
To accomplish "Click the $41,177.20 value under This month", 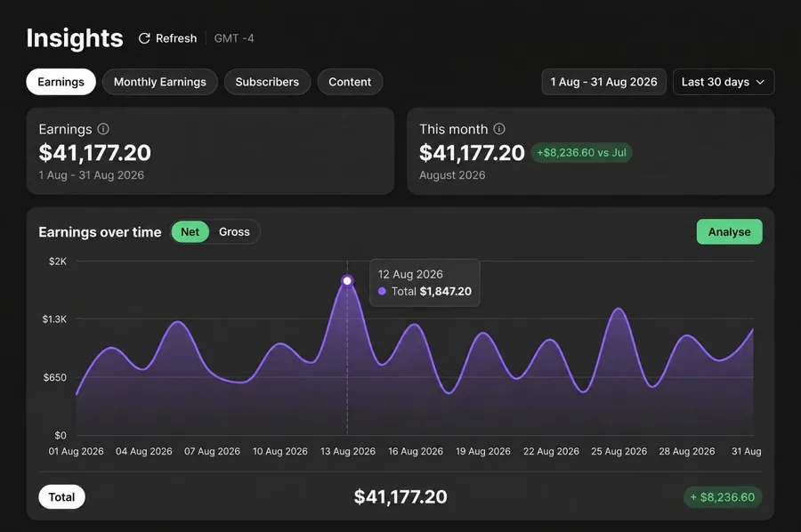I will tap(472, 153).
